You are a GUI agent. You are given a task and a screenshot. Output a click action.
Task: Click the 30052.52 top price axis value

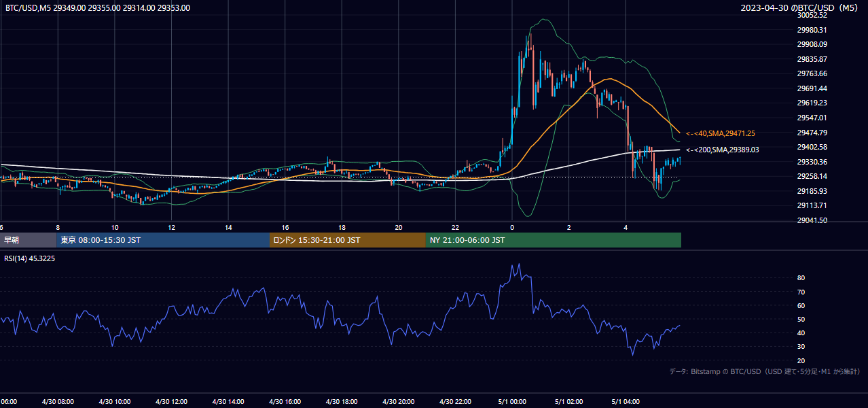point(812,15)
